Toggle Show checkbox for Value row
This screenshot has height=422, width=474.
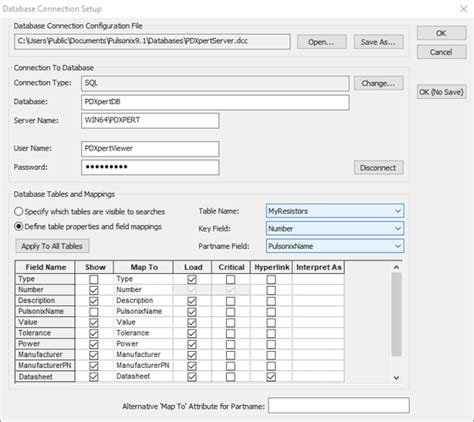click(x=94, y=323)
